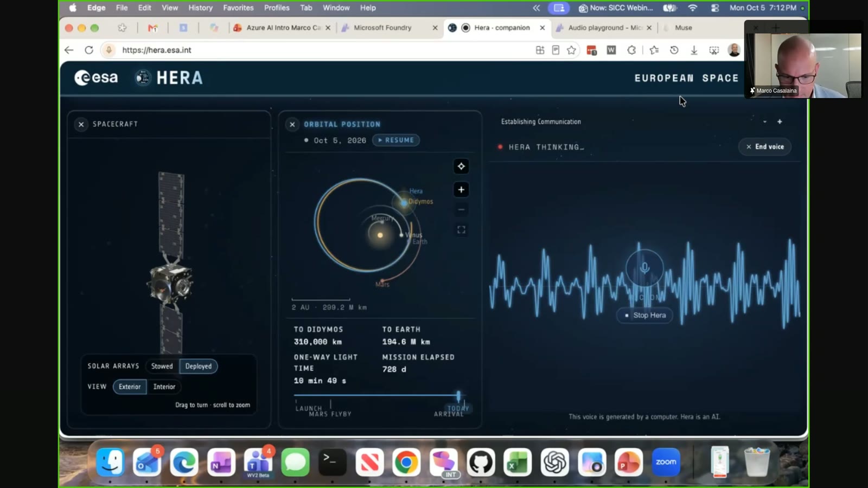Switch spacecraft view to Exterior

(130, 387)
